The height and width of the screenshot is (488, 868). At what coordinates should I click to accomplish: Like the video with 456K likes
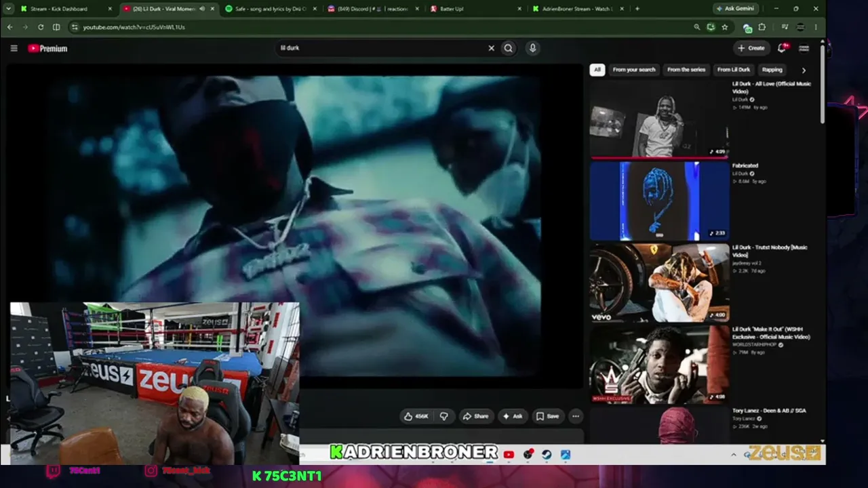416,416
